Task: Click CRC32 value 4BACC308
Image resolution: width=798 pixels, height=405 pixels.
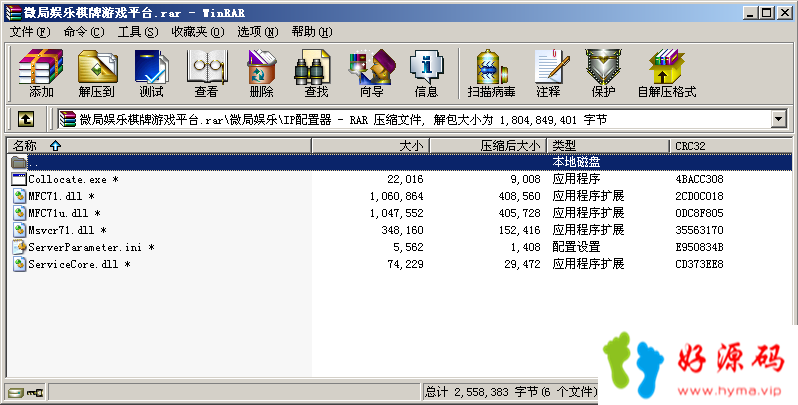Action: [x=699, y=179]
